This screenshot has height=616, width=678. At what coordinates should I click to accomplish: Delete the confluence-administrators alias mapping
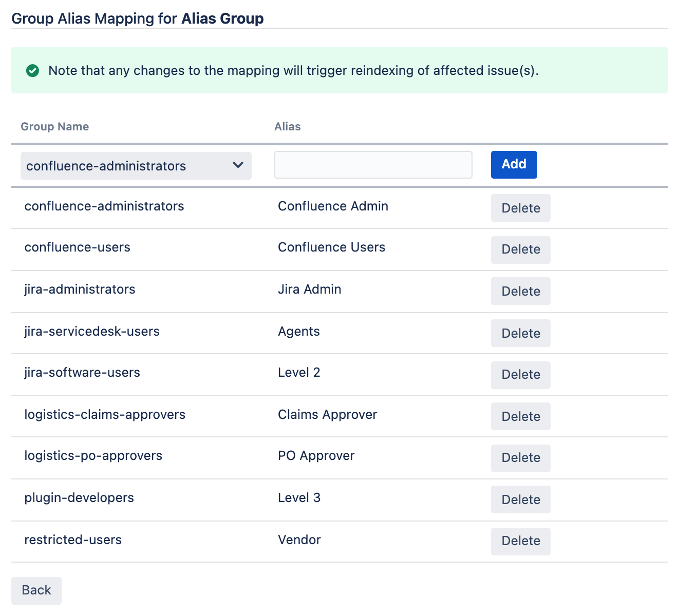[x=520, y=208]
